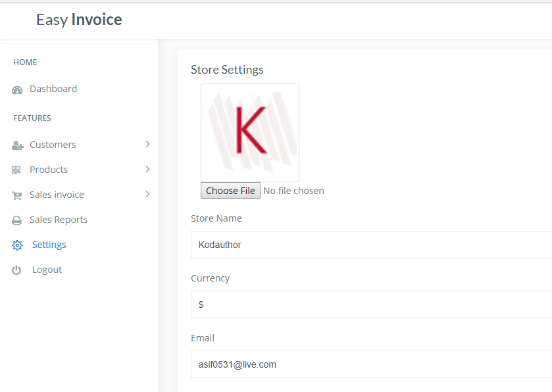Open the Dashboard menu item
The height and width of the screenshot is (392, 552).
(53, 89)
